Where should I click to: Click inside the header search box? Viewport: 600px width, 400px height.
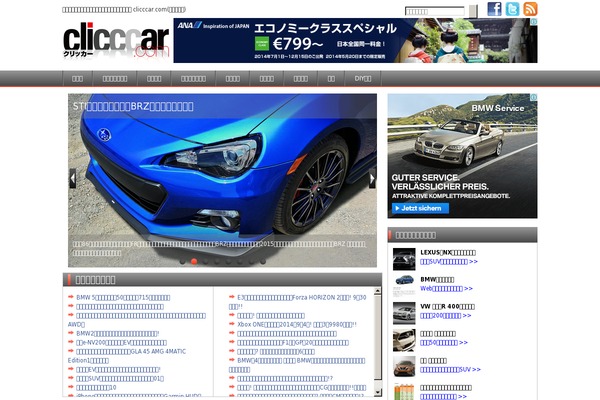coord(434,11)
